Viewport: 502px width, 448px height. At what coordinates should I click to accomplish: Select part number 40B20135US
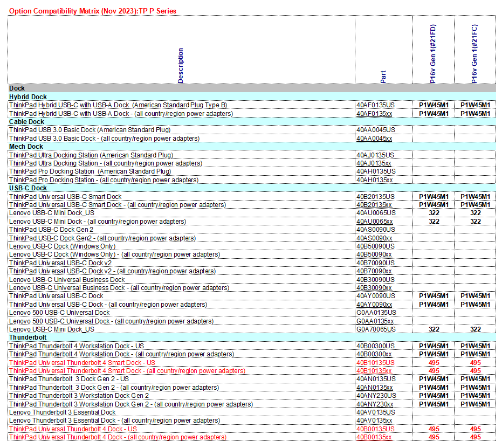[x=375, y=197]
